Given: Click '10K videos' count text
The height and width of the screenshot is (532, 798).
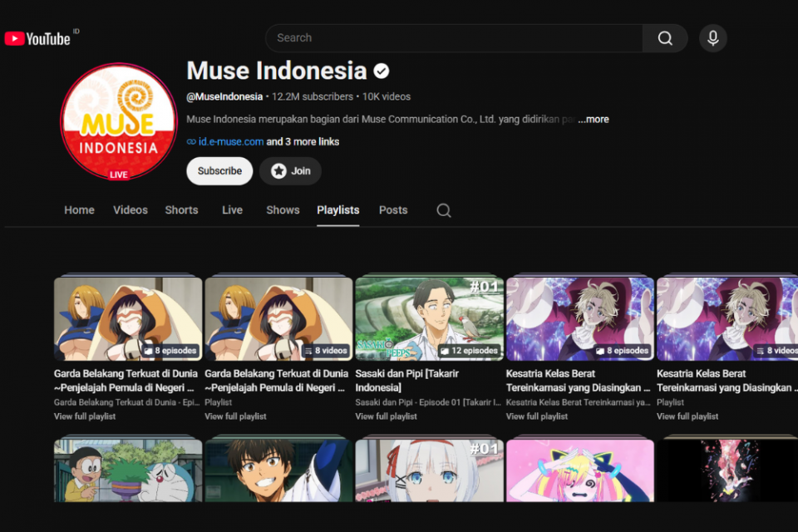Looking at the screenshot, I should coord(387,96).
